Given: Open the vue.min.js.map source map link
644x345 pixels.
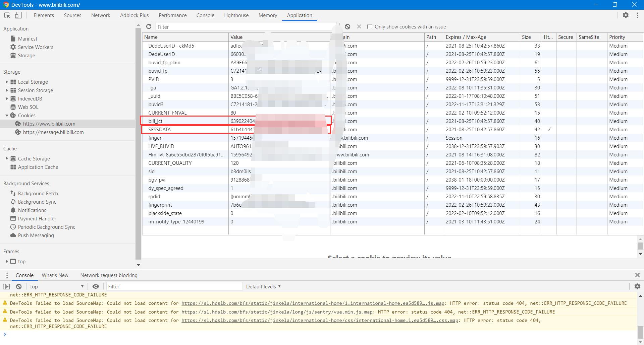Looking at the screenshot, I should pyautogui.click(x=277, y=312).
